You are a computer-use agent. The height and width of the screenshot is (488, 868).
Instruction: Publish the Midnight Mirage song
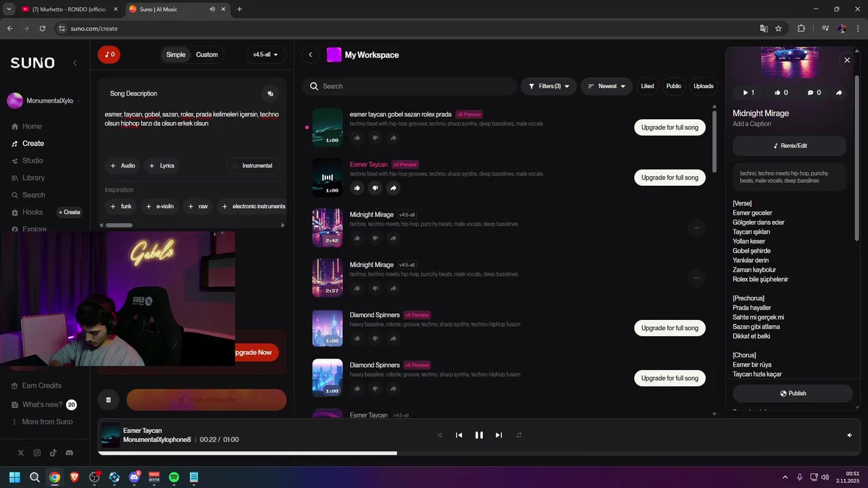pos(793,393)
